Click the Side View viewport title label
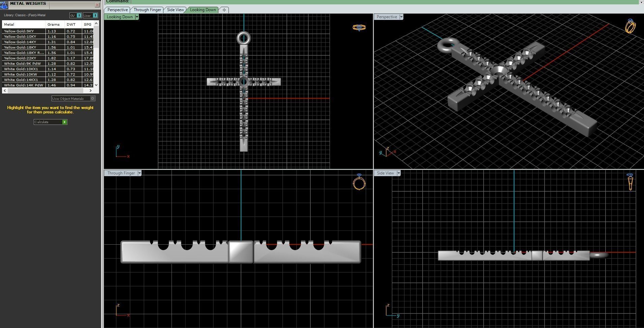The width and height of the screenshot is (644, 328). 385,173
